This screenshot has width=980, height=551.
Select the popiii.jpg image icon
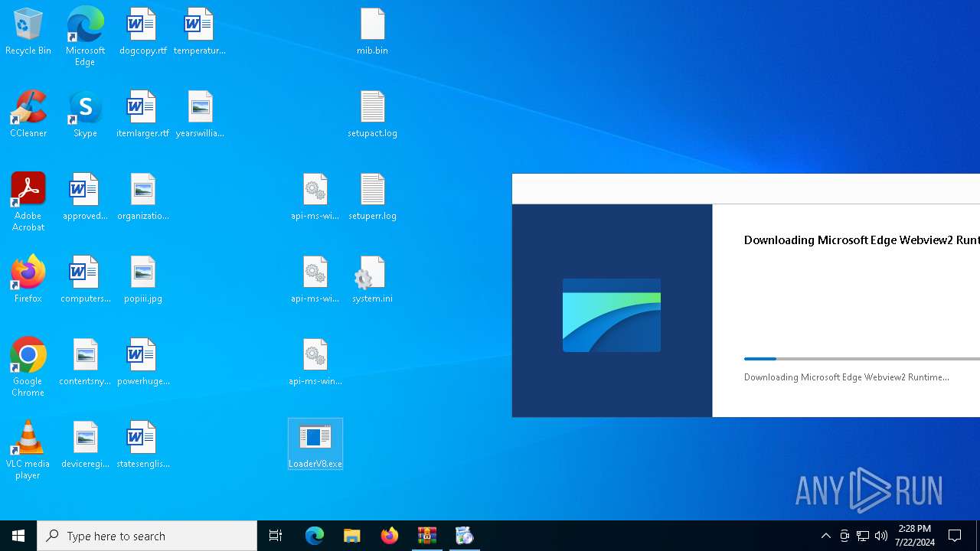point(142,280)
